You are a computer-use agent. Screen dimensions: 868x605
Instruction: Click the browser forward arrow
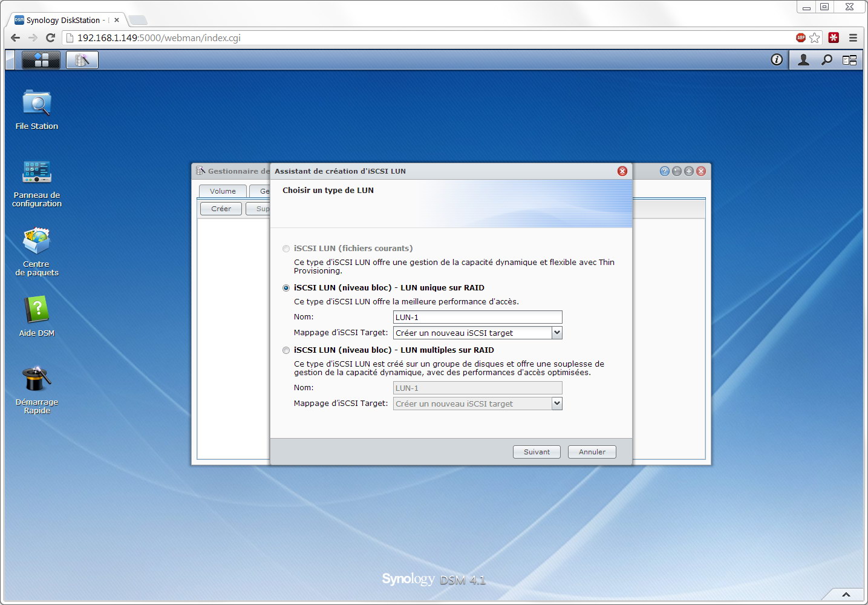pyautogui.click(x=33, y=38)
